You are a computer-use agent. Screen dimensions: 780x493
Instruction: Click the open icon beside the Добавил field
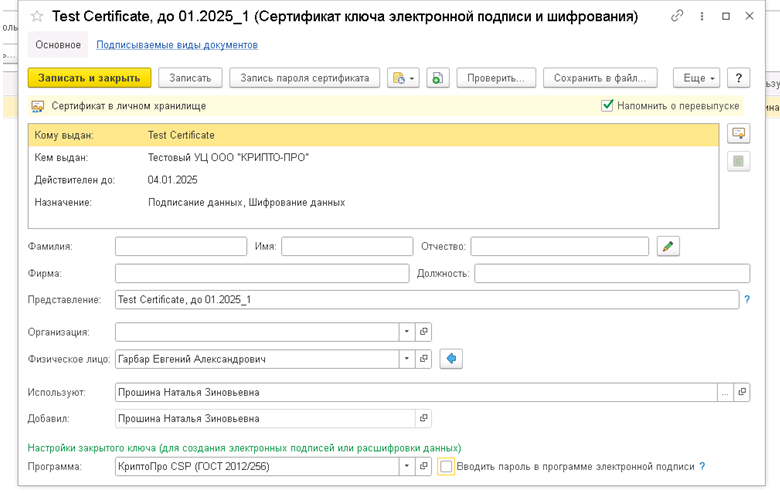point(424,418)
